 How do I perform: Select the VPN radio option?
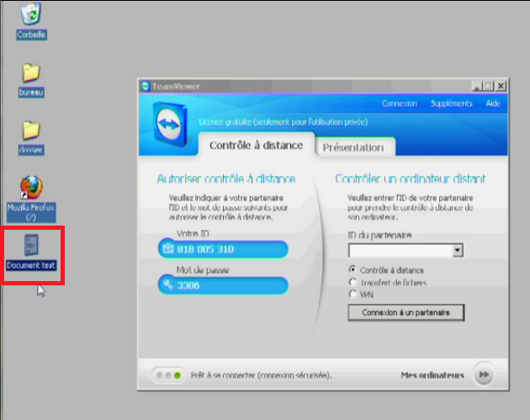click(352, 294)
